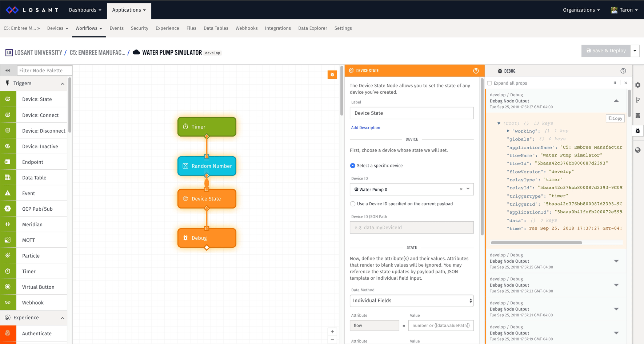Collapse the Experience palette section
644x344 pixels.
[63, 318]
